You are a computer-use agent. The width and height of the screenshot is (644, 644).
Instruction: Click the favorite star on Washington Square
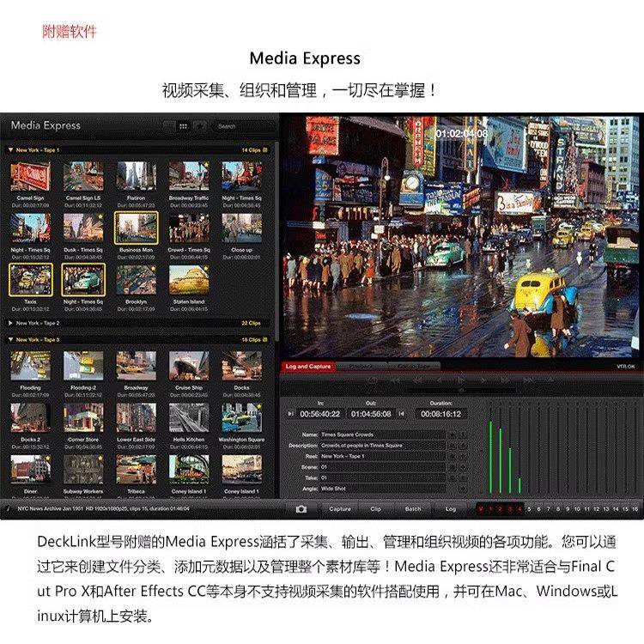point(259,406)
